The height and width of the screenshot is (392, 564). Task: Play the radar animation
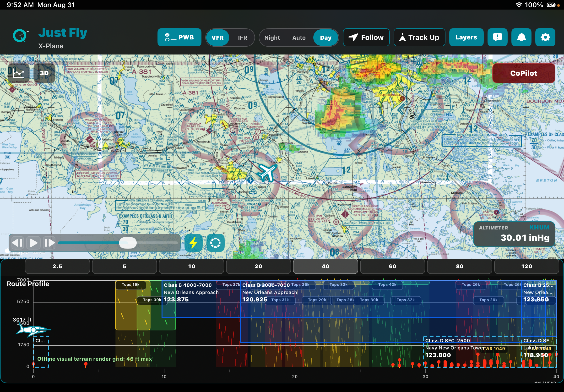pyautogui.click(x=33, y=243)
